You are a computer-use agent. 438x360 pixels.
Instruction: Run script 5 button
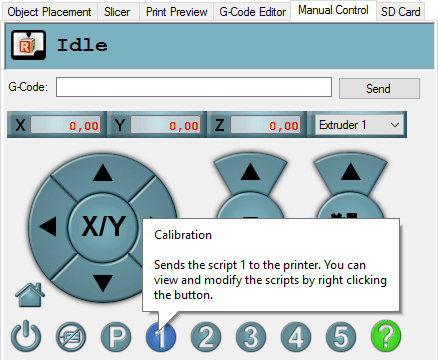pos(341,337)
